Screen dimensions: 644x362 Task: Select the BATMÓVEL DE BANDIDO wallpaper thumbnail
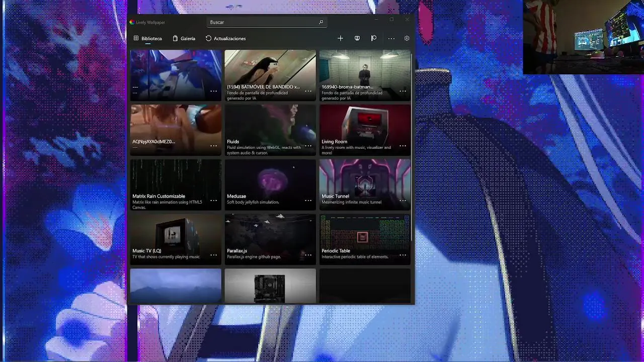pos(270,75)
